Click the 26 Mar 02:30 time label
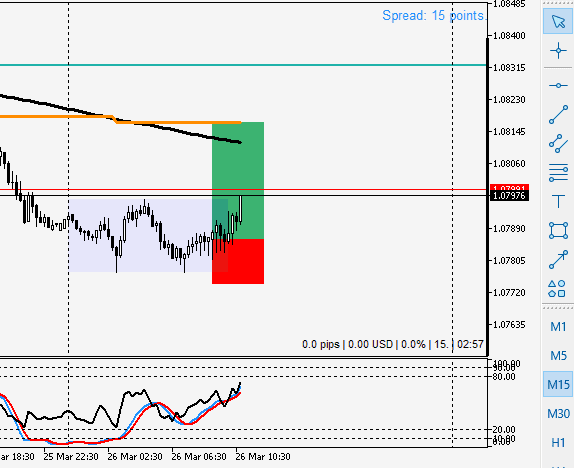Viewport: 574px width, 468px height. [135, 457]
